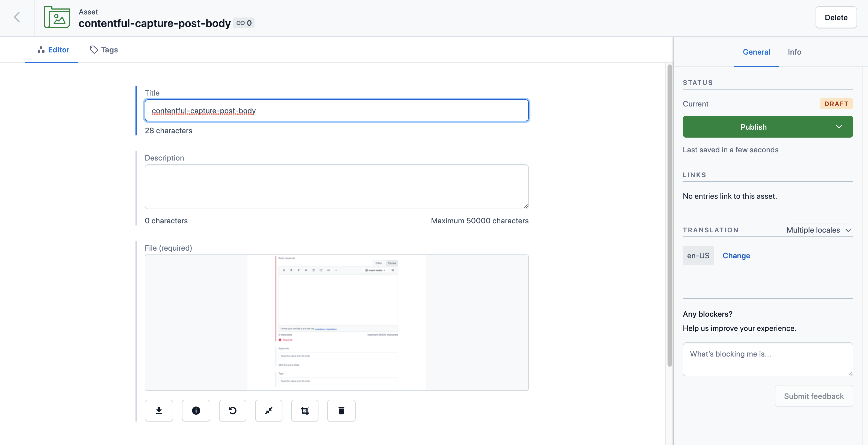868x445 pixels.
Task: Open the file info icon button
Action: pos(196,410)
